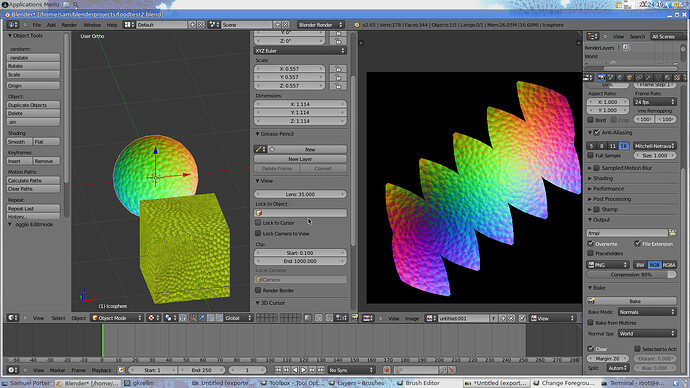This screenshot has width=690, height=388.
Task: Open the PNG file format dropdown
Action: click(x=608, y=265)
